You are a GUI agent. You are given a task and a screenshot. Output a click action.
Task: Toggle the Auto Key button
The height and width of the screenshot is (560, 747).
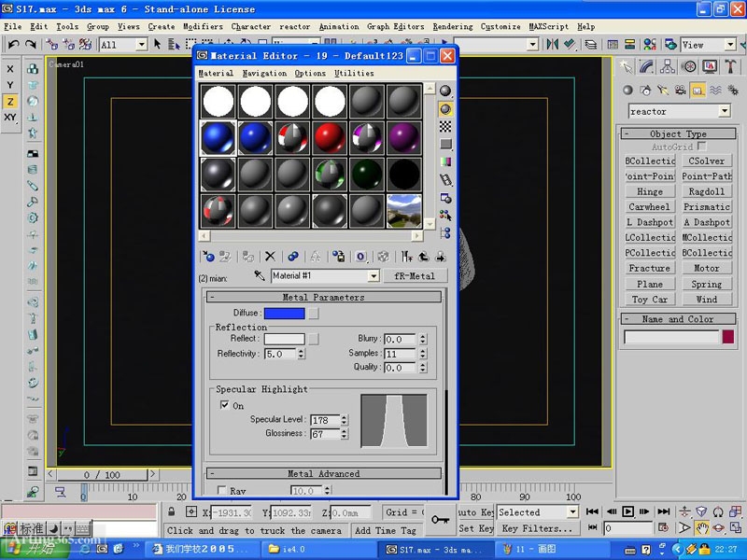[x=475, y=511]
